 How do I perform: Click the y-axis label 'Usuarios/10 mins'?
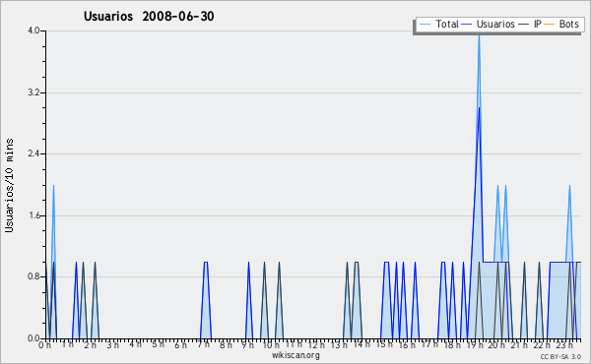9,186
